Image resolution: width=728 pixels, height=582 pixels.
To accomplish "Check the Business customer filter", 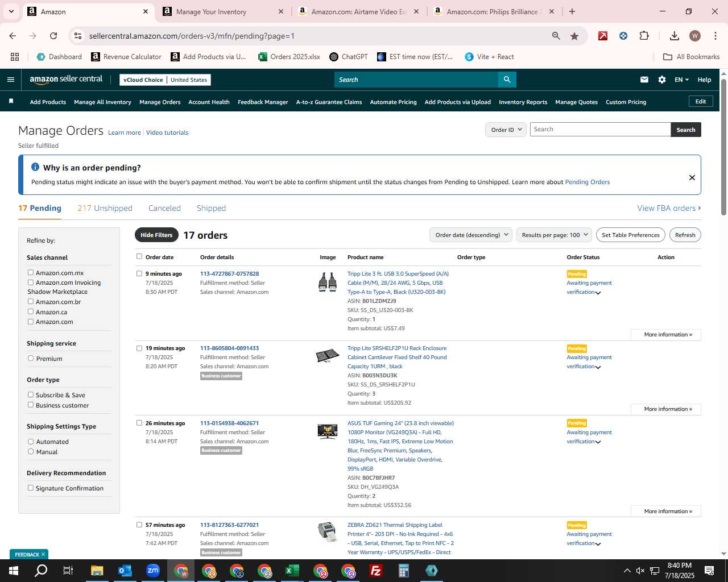I will tap(31, 405).
